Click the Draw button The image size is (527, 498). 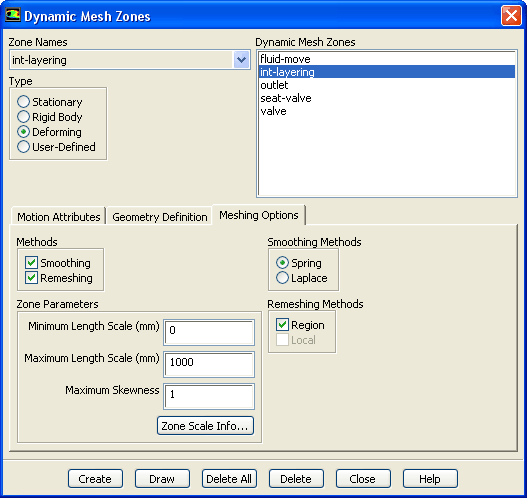coord(162,479)
